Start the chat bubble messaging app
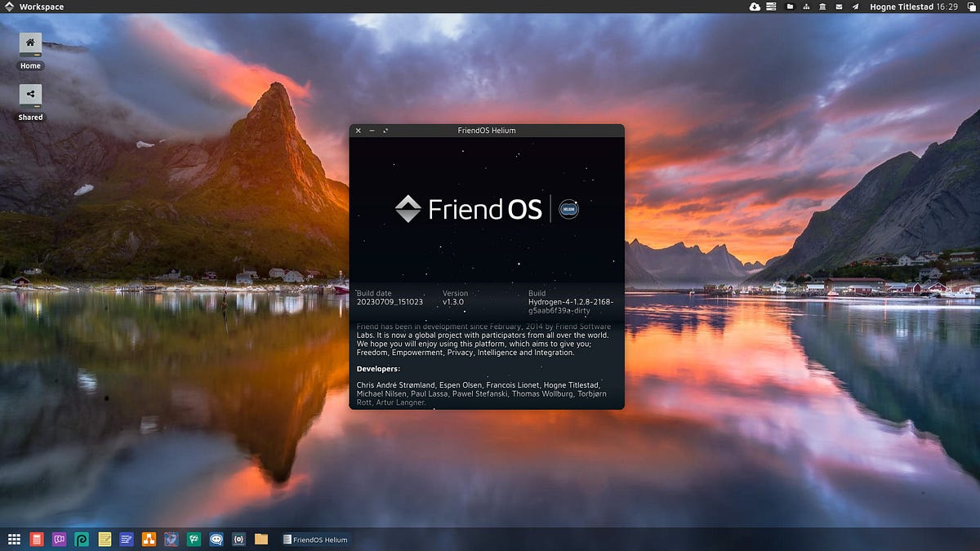Image resolution: width=980 pixels, height=551 pixels. click(216, 540)
